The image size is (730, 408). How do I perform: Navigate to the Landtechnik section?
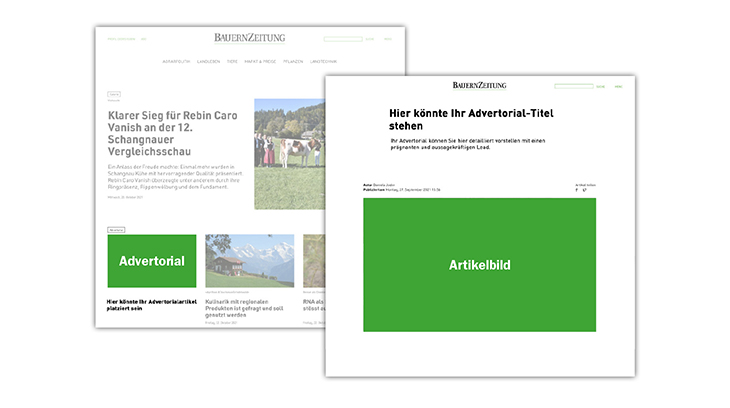click(x=324, y=61)
